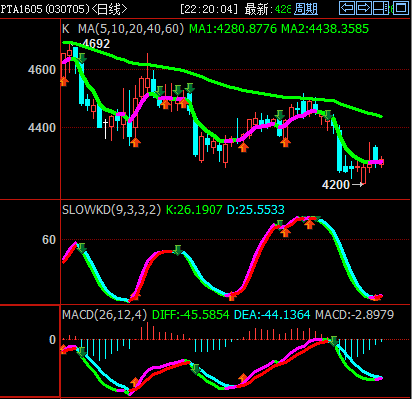Viewport: 412px width, 399px height.
Task: Open the 周期 period link
Action: coord(306,9)
